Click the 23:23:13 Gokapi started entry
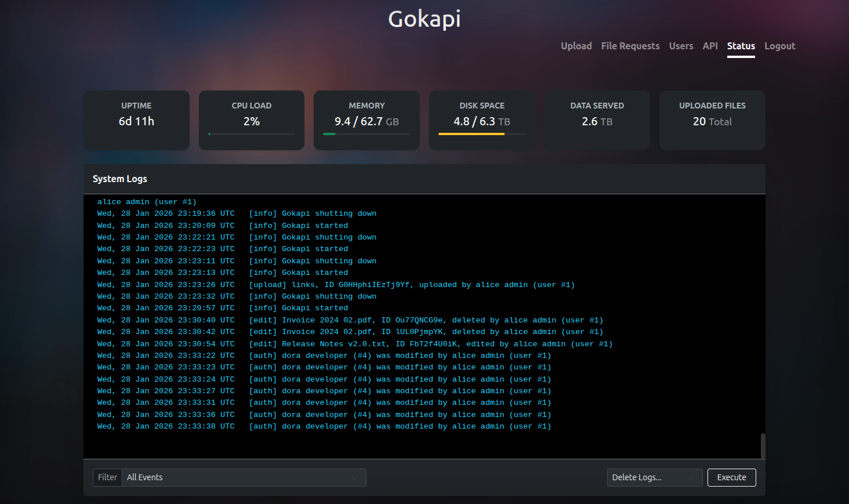Screen dimensions: 849x504 (223, 273)
